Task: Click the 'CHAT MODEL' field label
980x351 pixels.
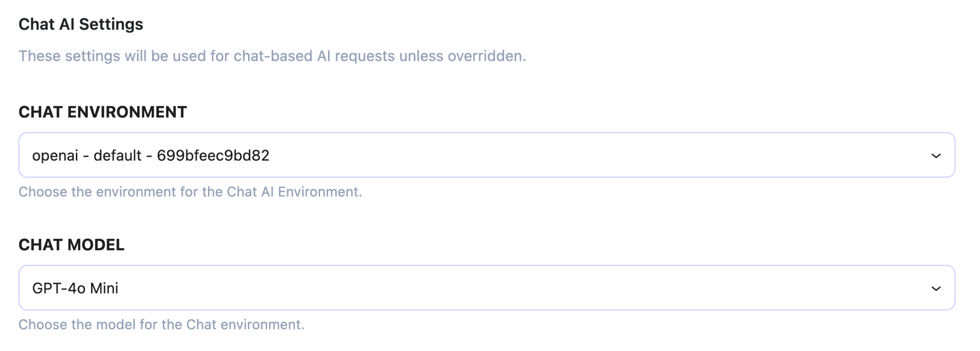Action: click(71, 245)
